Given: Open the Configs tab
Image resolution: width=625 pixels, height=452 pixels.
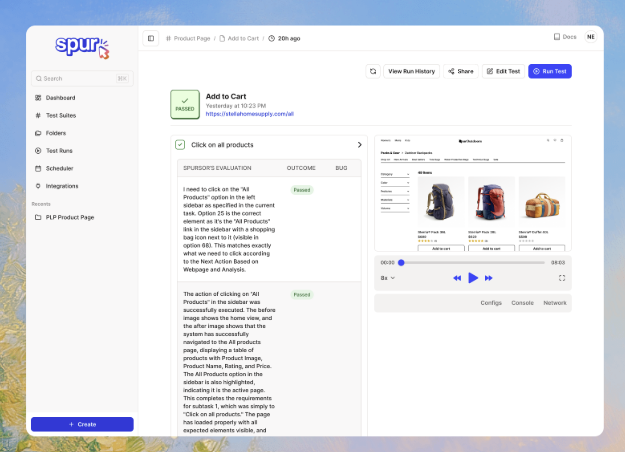Looking at the screenshot, I should click(x=491, y=302).
